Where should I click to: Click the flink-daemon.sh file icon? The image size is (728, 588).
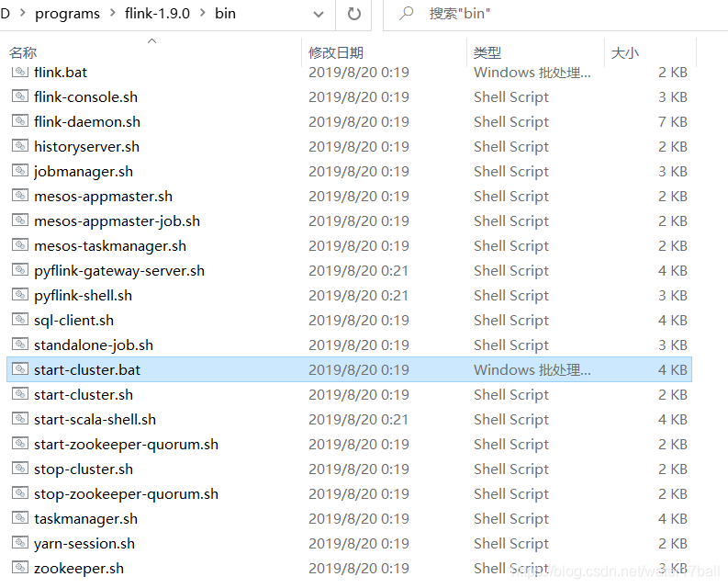click(20, 121)
